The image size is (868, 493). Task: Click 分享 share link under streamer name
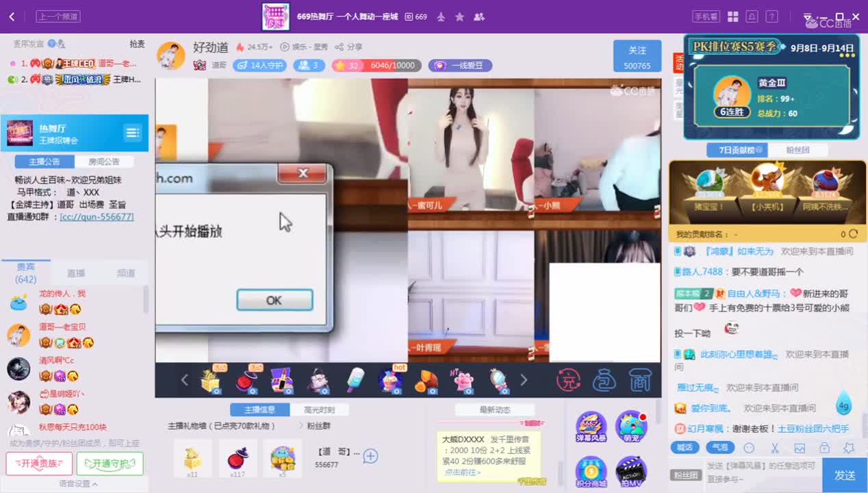348,47
